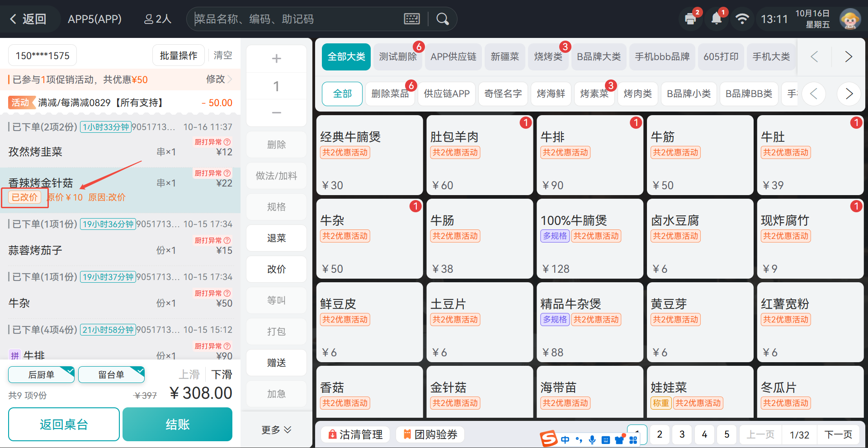Click the search magnifier icon

point(443,19)
